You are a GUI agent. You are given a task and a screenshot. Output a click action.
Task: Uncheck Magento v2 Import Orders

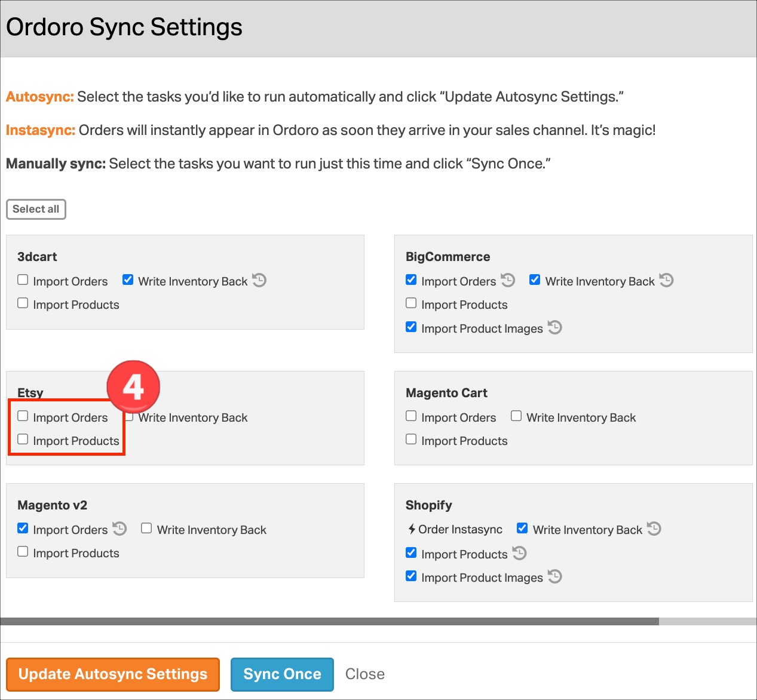23,528
